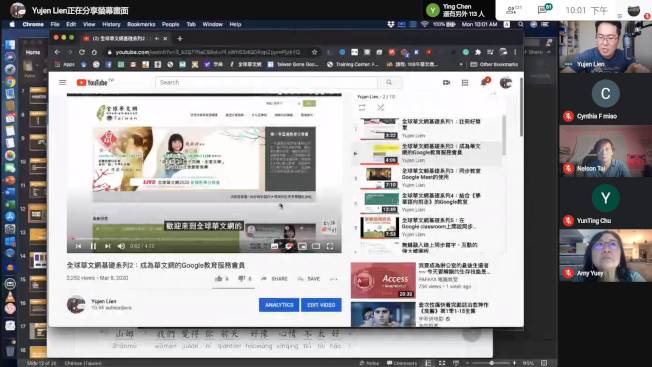Dislike the video with thumbs down
The width and height of the screenshot is (652, 367).
[242, 278]
